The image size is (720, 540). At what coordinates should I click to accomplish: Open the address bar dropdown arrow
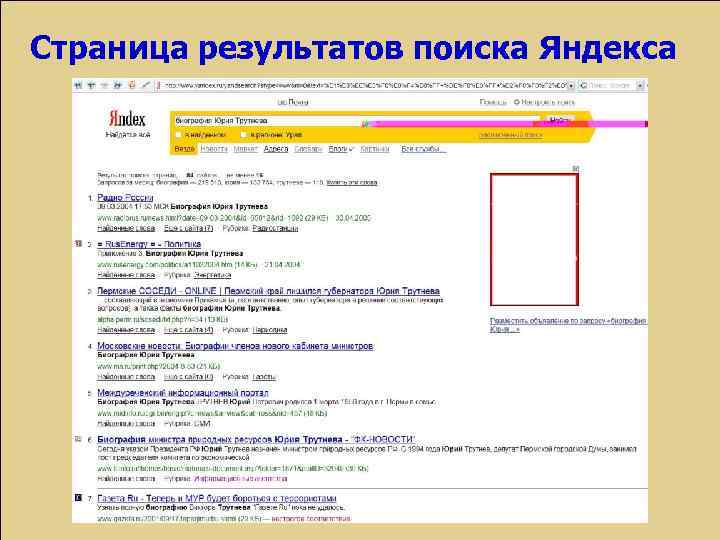pos(571,86)
